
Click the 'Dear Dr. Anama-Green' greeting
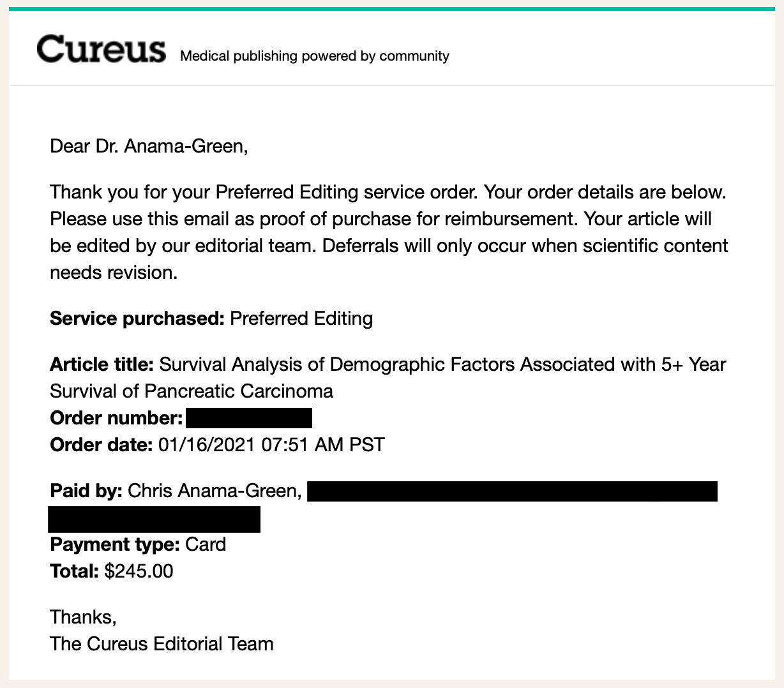tap(149, 147)
